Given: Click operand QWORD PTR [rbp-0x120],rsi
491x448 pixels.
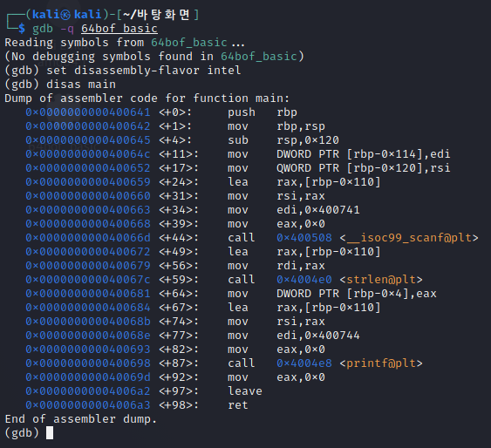Looking at the screenshot, I should tap(364, 168).
